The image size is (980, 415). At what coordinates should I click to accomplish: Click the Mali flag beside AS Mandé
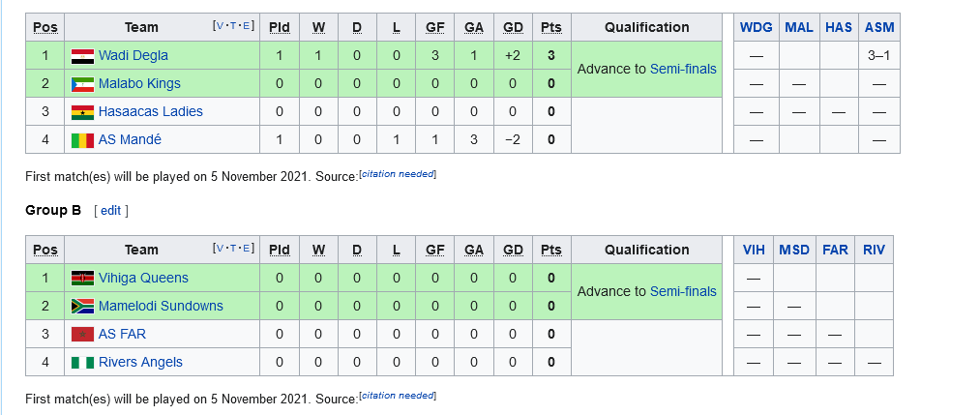pyautogui.click(x=82, y=140)
